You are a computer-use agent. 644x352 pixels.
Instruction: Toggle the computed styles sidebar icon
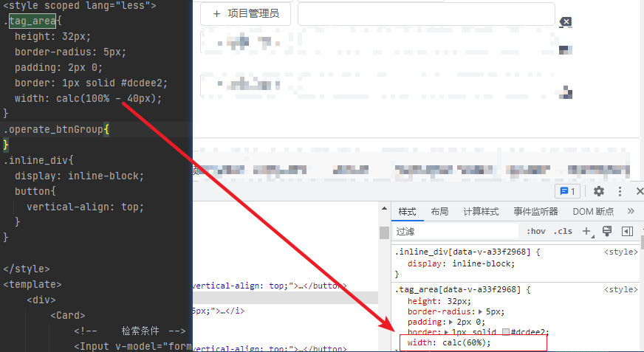pos(627,232)
